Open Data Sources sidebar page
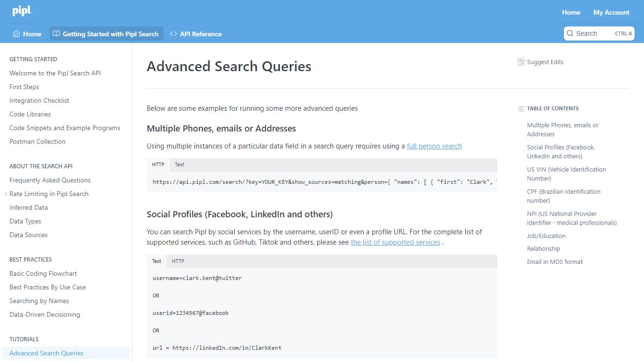 (28, 235)
